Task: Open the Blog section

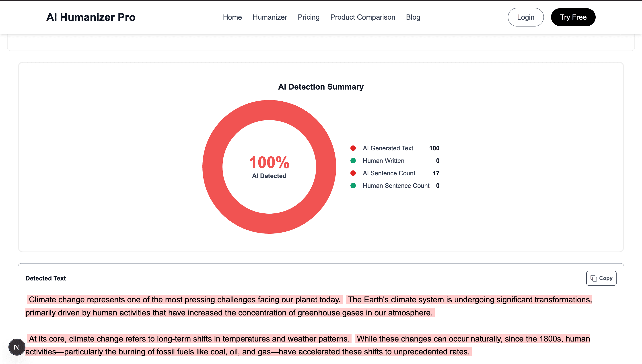Action: coord(413,17)
